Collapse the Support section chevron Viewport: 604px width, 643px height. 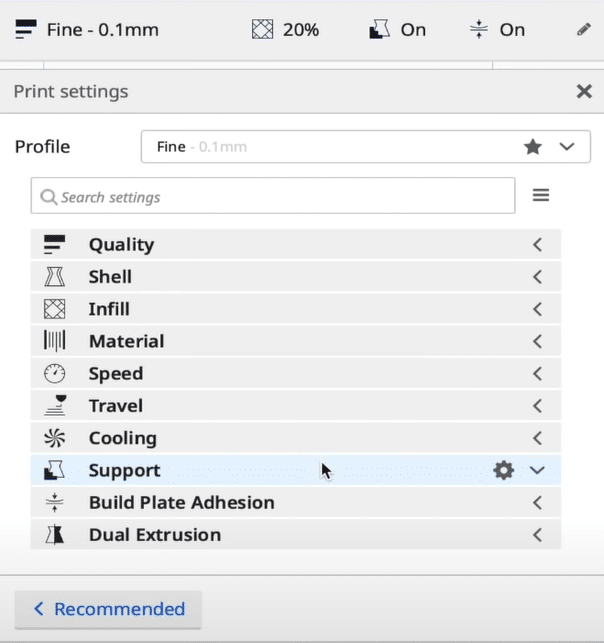(x=537, y=470)
